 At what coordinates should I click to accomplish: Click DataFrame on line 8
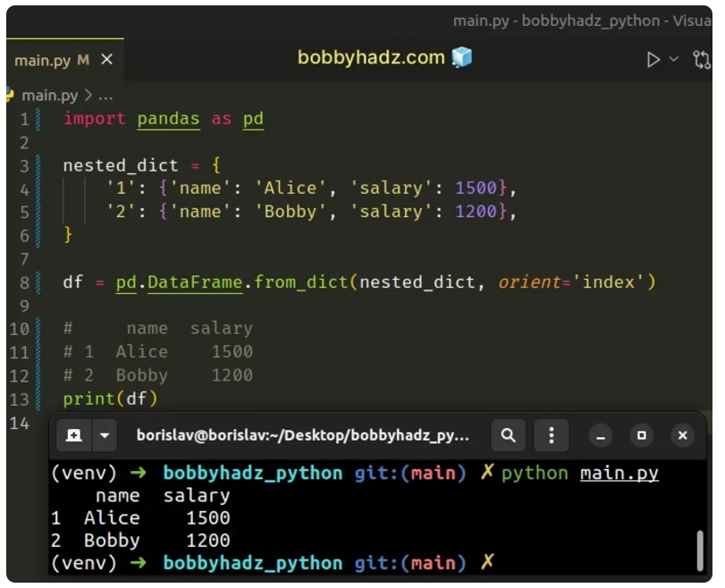(195, 282)
